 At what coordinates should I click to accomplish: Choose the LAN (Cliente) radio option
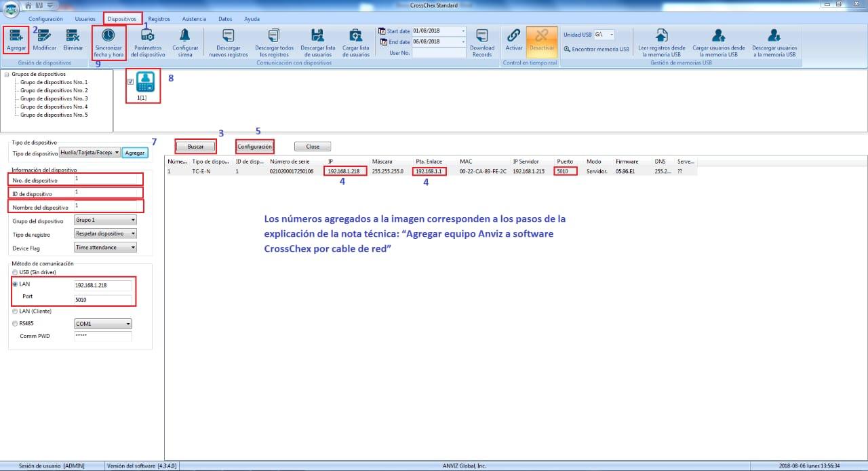(x=15, y=311)
